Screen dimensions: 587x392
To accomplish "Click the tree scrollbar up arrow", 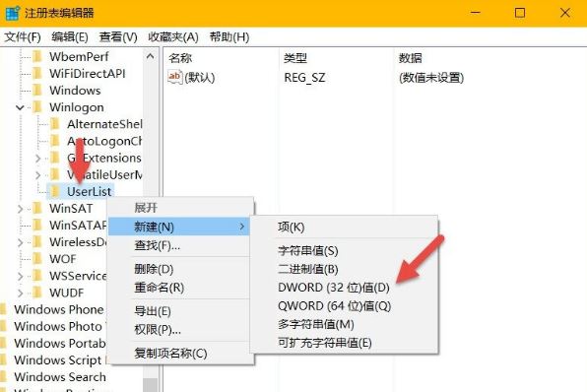I will click(150, 56).
